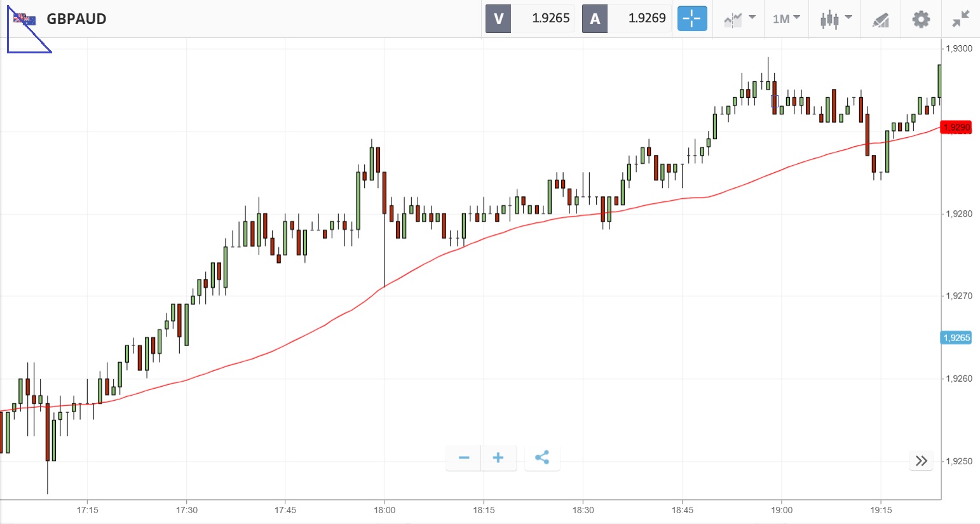
Task: Open the drawing tools pencil icon
Action: (x=880, y=19)
